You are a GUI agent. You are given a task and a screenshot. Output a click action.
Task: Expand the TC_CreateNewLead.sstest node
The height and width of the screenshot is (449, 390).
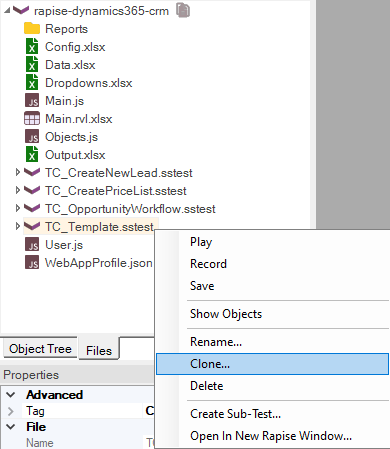[18, 172]
